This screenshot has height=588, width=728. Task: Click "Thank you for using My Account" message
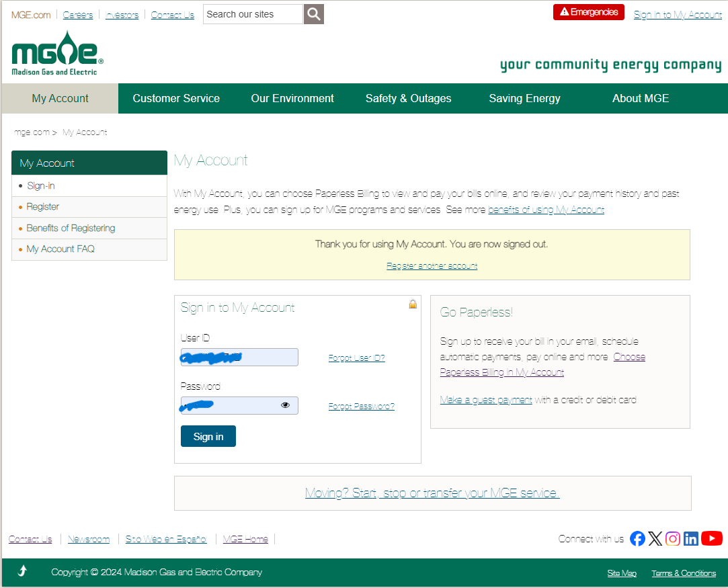coord(432,244)
